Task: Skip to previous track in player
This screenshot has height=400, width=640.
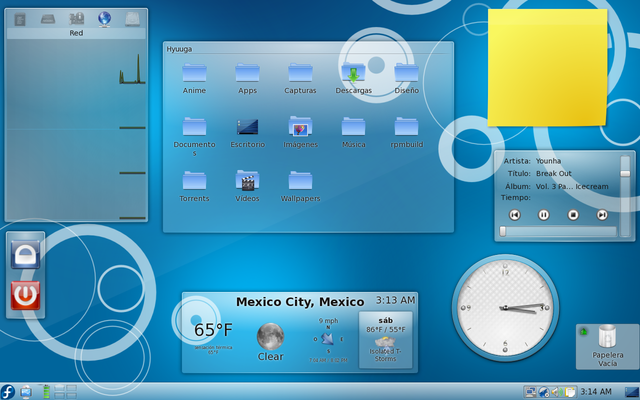Action: 515,215
